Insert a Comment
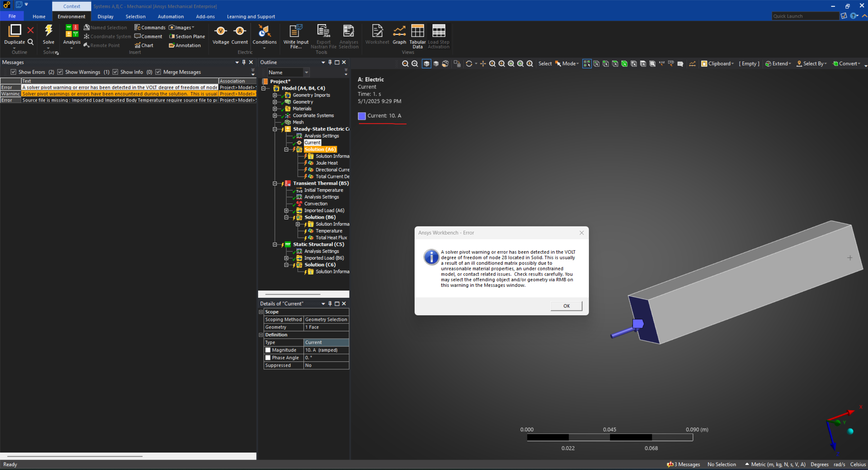 [148, 36]
